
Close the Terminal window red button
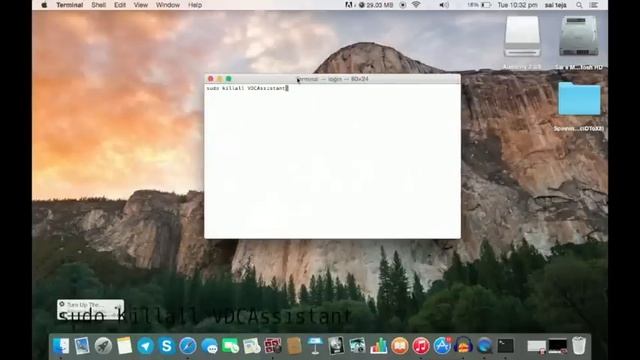point(211,79)
